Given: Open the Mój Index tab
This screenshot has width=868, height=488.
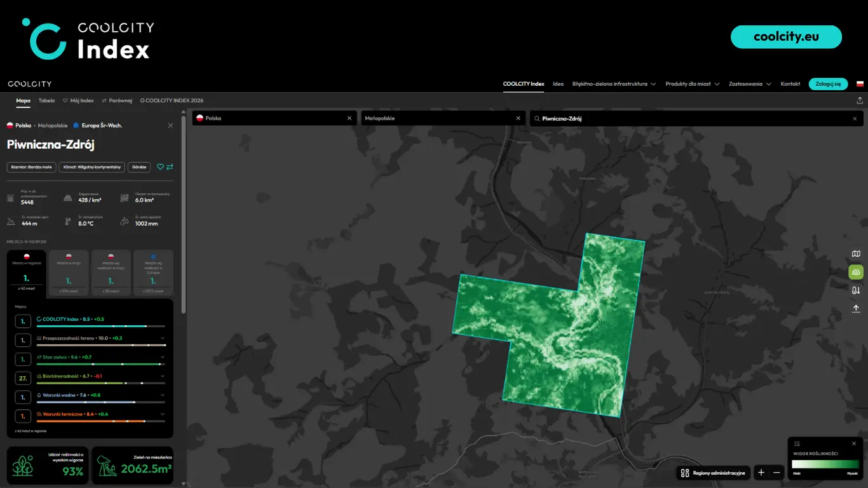Looking at the screenshot, I should pyautogui.click(x=78, y=100).
